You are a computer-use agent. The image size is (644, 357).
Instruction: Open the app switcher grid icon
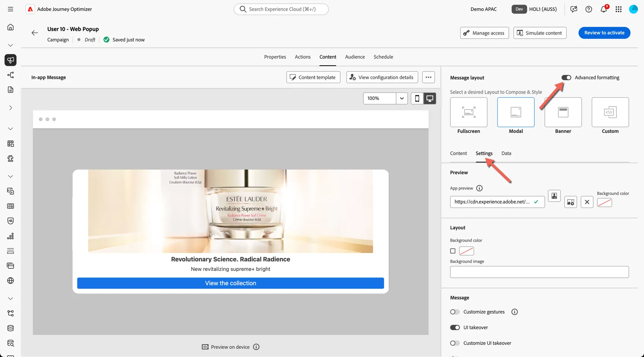pyautogui.click(x=618, y=9)
